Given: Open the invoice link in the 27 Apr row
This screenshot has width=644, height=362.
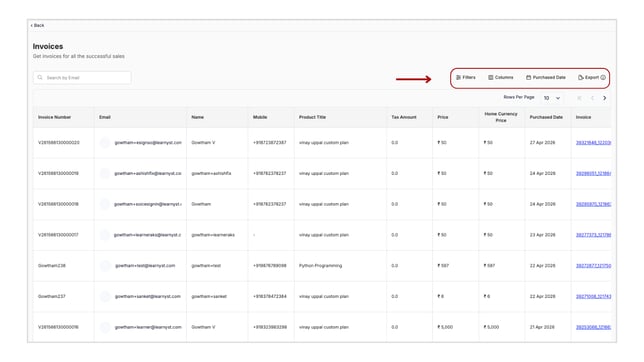Looking at the screenshot, I should pyautogui.click(x=593, y=143).
